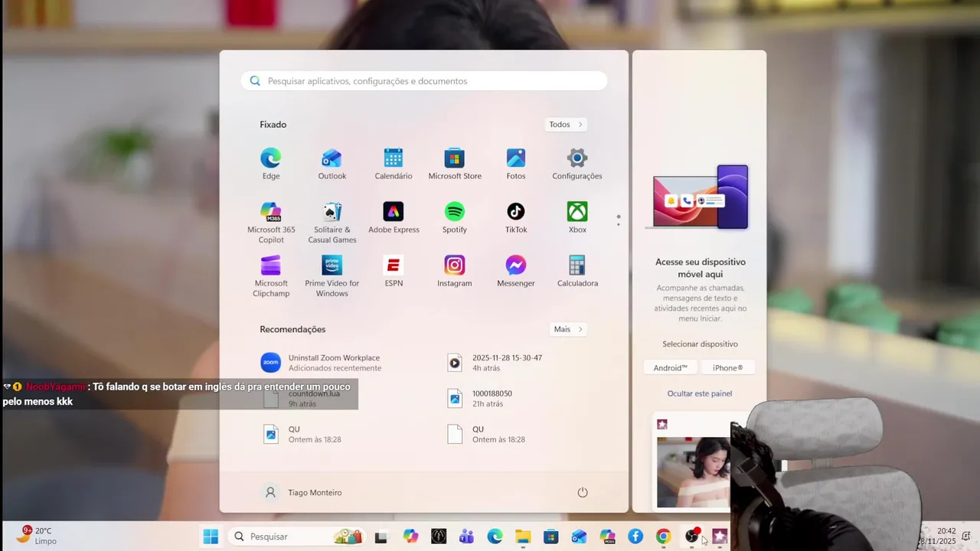Open Microsoft Store pinned app
This screenshot has width=980, height=551.
tap(455, 164)
